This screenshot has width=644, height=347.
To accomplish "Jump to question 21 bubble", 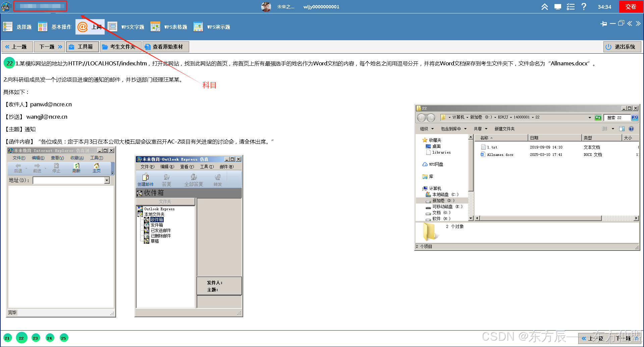I will pos(7,338).
